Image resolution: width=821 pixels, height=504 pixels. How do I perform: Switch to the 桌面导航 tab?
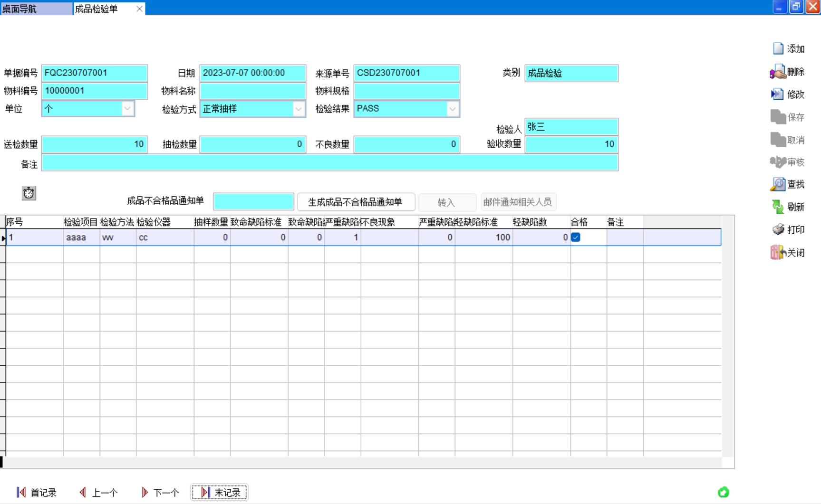(36, 9)
